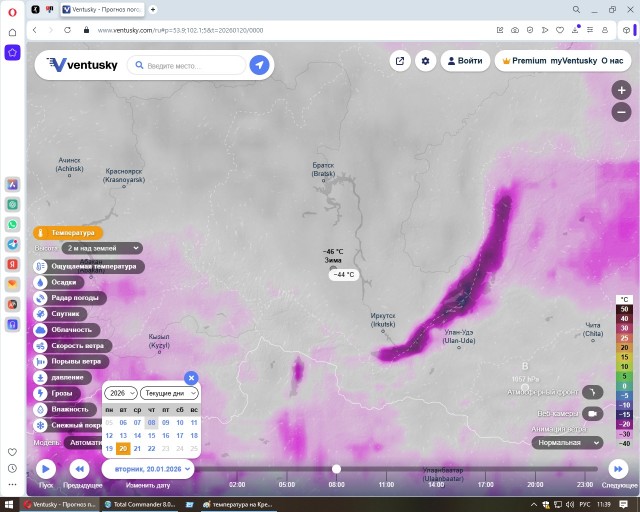Click the Войти login button

coord(465,61)
